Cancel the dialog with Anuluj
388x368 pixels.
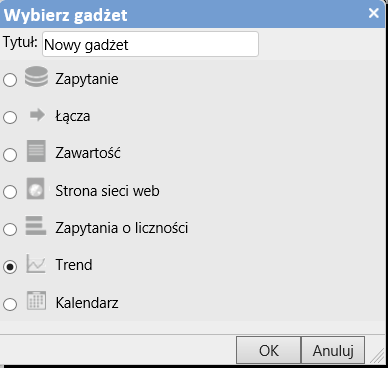[x=333, y=350]
